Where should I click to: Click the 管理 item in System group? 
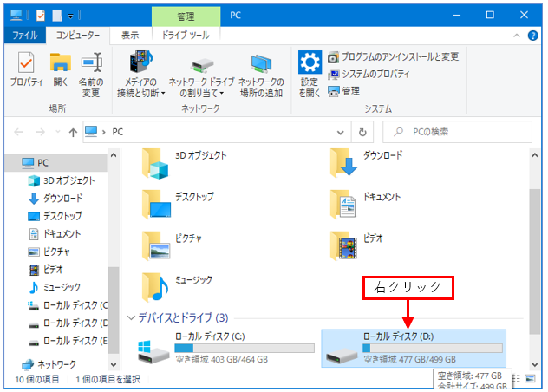pyautogui.click(x=344, y=91)
